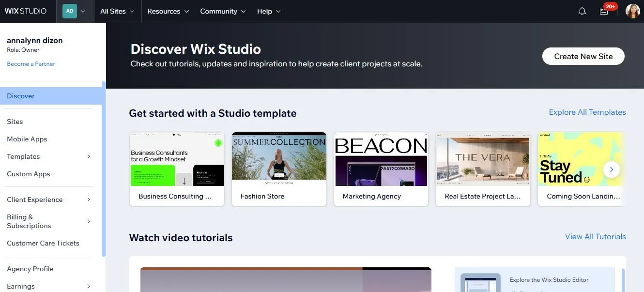Click the Fashion Store template label

[262, 196]
